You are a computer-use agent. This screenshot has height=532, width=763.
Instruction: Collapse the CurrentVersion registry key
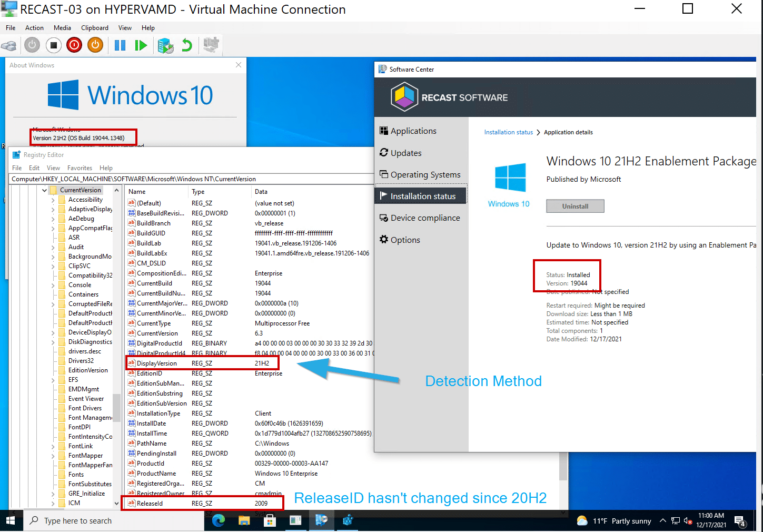click(44, 190)
